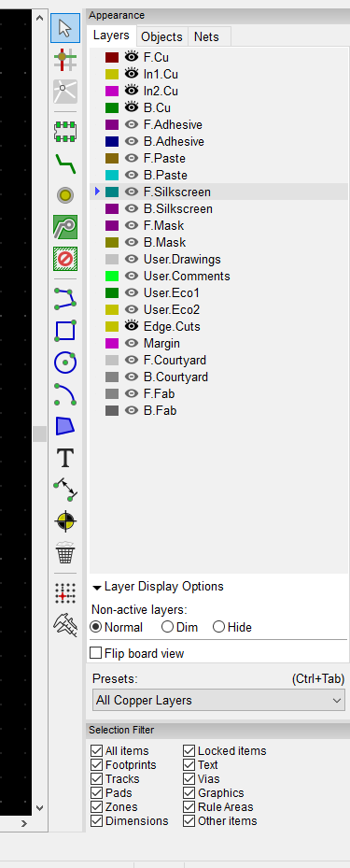
Task: Select the Route tracks tool
Action: click(65, 164)
